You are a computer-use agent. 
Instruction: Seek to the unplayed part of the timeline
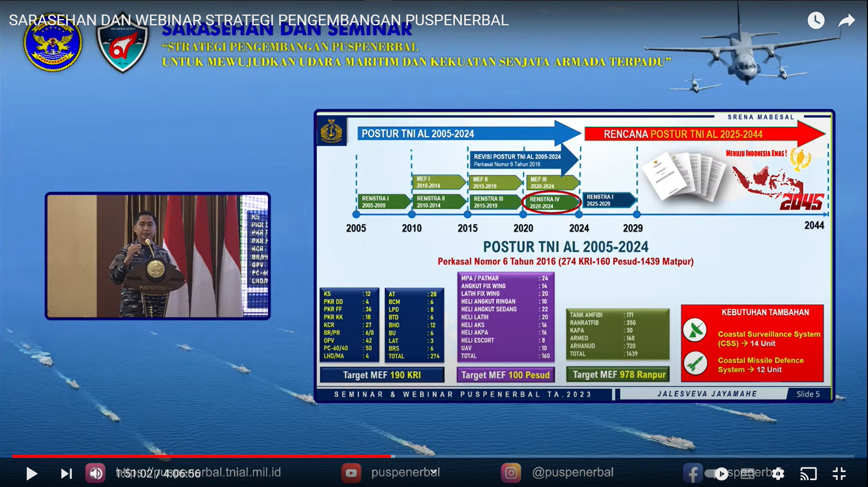[x=589, y=456]
